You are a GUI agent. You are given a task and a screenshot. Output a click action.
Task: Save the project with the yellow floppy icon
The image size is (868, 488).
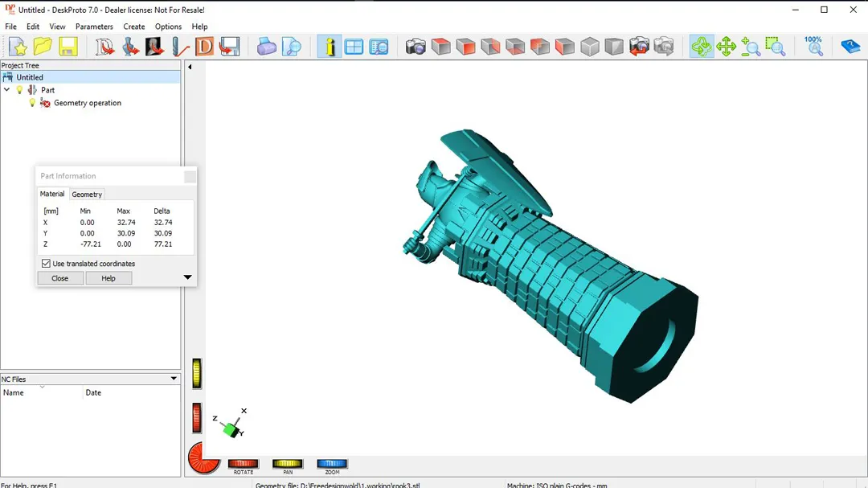(68, 47)
